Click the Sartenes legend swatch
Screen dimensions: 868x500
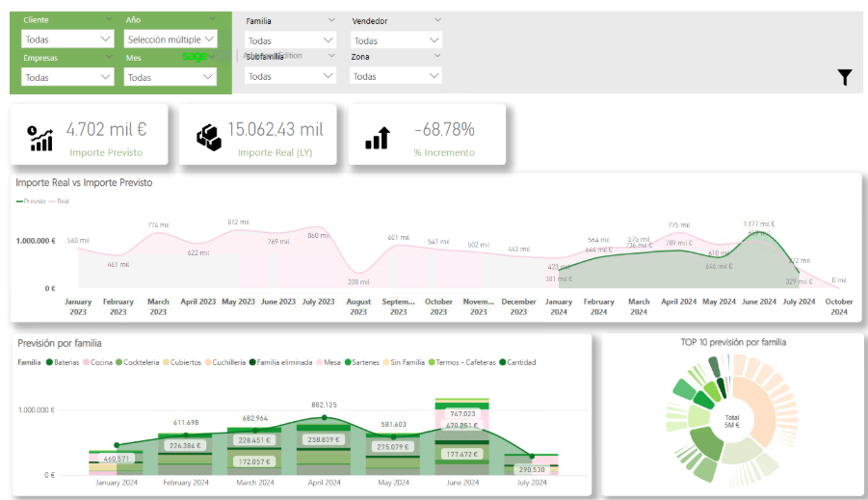click(x=348, y=362)
